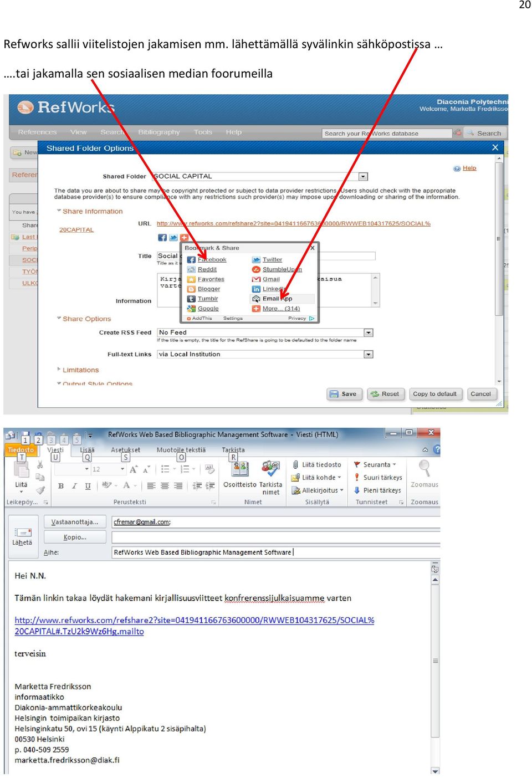Switch to the Asetukset ribbon tab

click(x=125, y=450)
